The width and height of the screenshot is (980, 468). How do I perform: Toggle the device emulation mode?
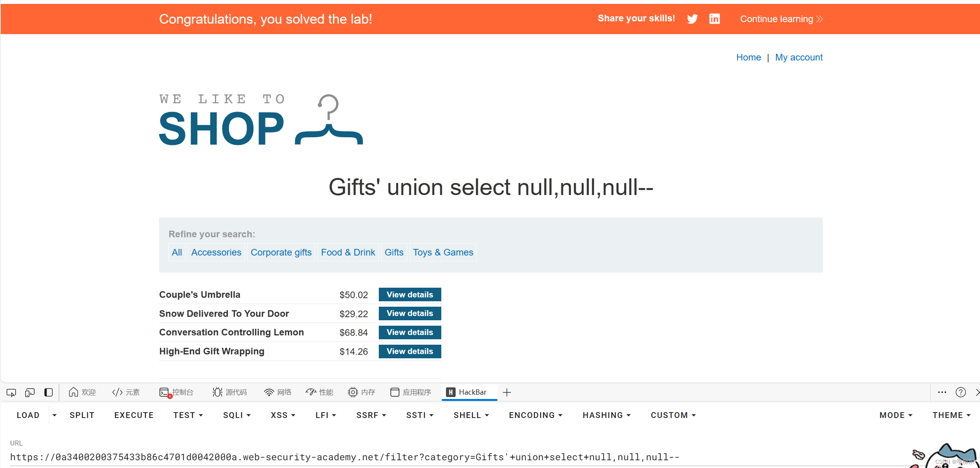(x=29, y=392)
